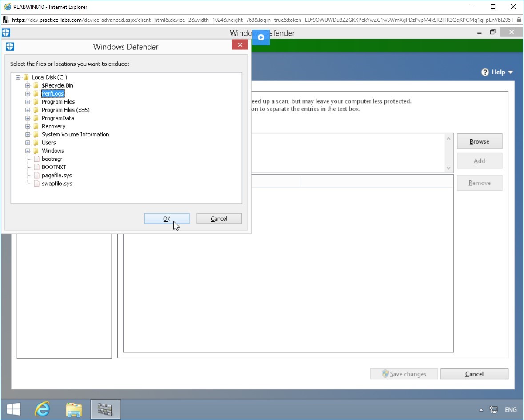Click the PerfLogs folder icon
Viewport: 524px width, 420px height.
tap(36, 94)
